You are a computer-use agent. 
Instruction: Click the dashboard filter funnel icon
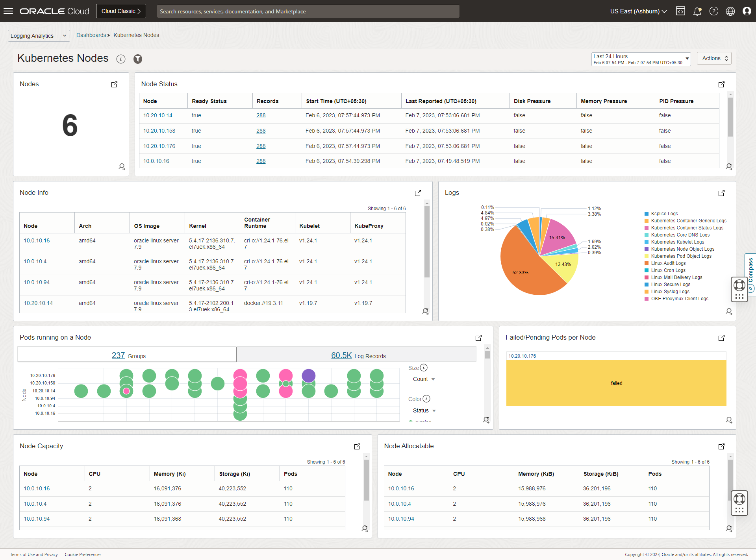tap(137, 59)
